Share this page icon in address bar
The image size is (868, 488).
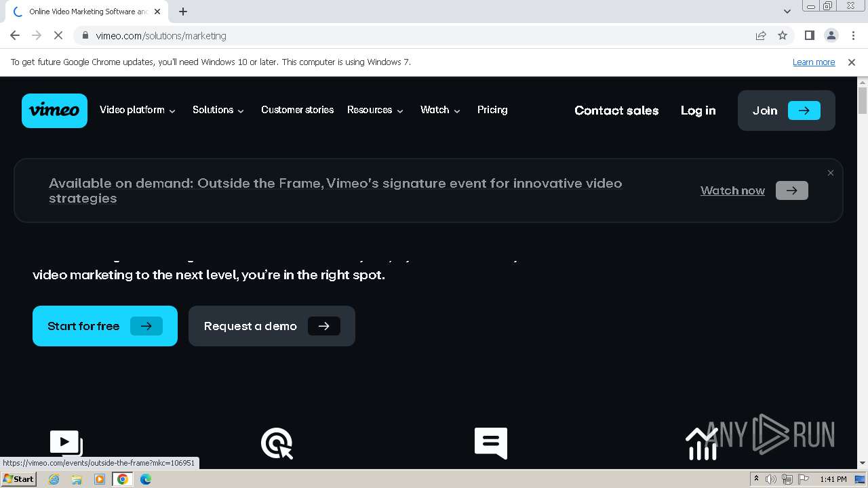pyautogui.click(x=761, y=35)
